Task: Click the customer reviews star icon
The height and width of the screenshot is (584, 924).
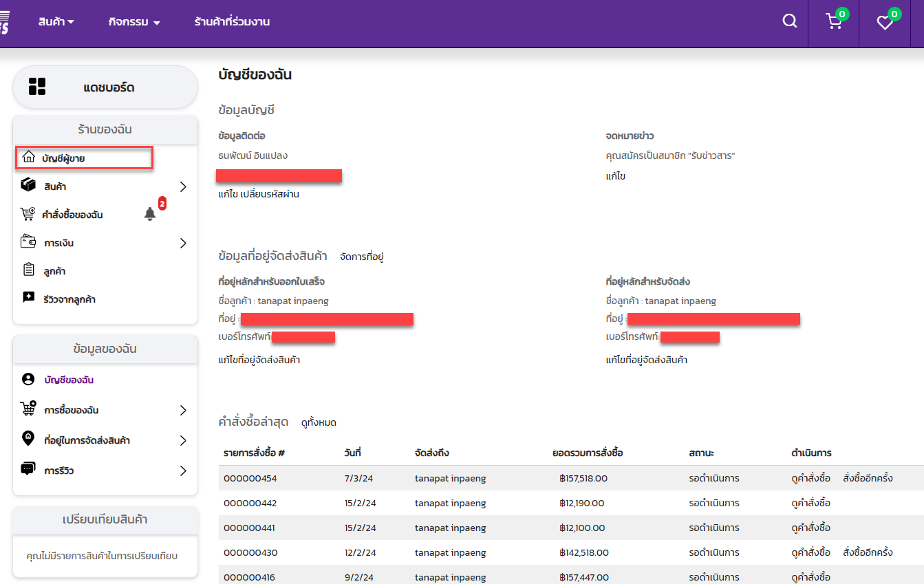Action: coord(28,298)
